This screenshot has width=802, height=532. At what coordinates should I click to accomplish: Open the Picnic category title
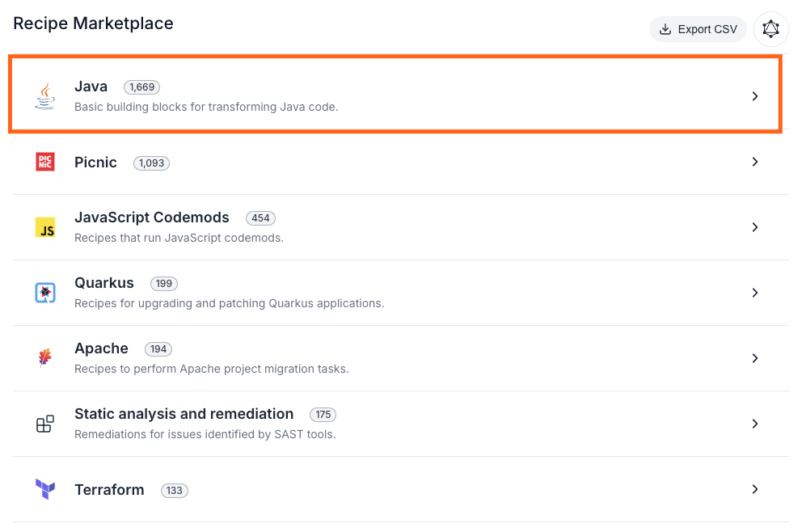pyautogui.click(x=95, y=163)
